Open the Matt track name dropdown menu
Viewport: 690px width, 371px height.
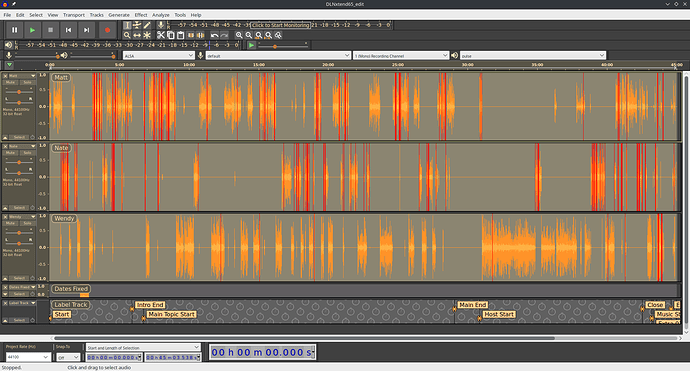pos(22,76)
